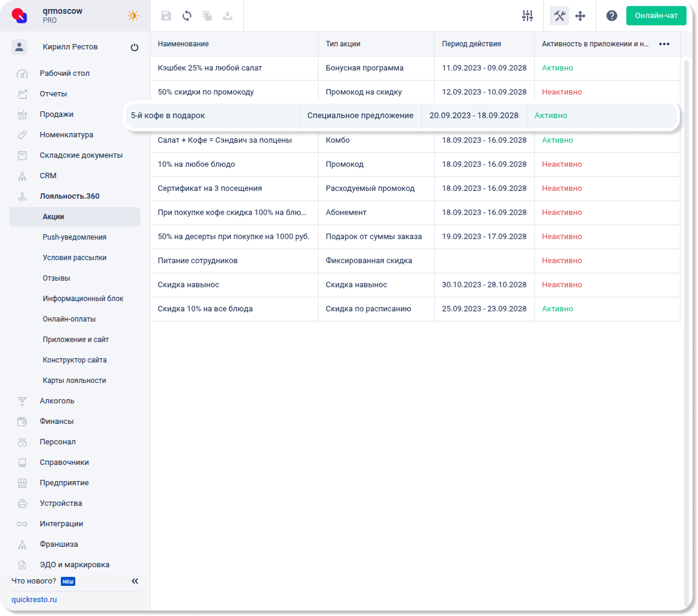The width and height of the screenshot is (698, 616).
Task: Click the vertical scrollbar on the right
Action: [686, 301]
